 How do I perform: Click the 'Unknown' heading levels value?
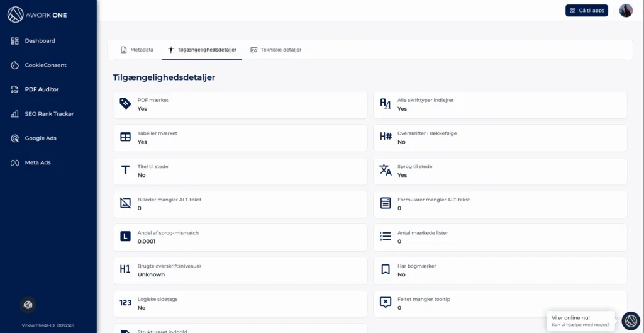151,274
